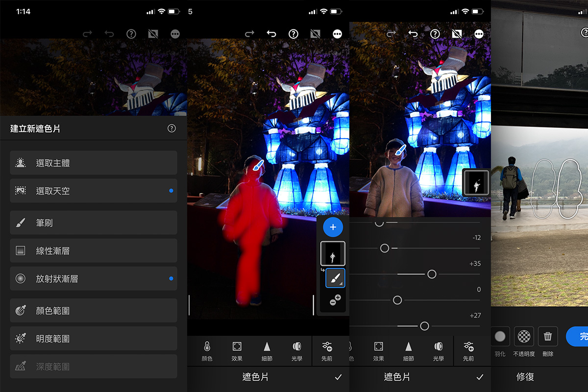The width and height of the screenshot is (588, 392).
Task: Confirm mask with checkmark in second screen
Action: pyautogui.click(x=338, y=377)
